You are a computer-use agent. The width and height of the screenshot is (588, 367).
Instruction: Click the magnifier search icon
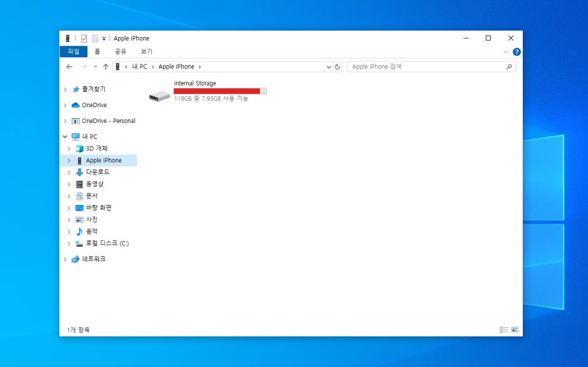(x=509, y=67)
